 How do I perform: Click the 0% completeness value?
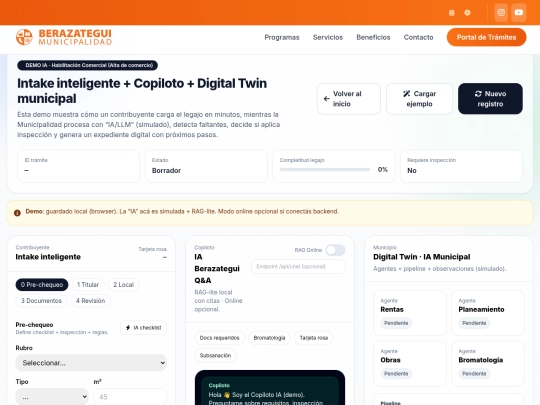[x=382, y=169]
